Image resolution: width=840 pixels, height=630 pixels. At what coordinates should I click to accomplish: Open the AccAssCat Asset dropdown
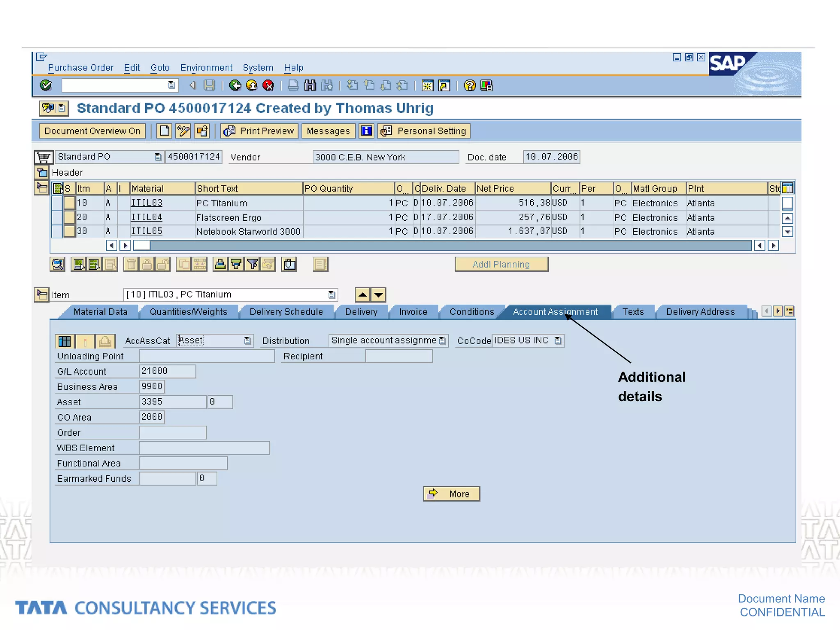[247, 341]
